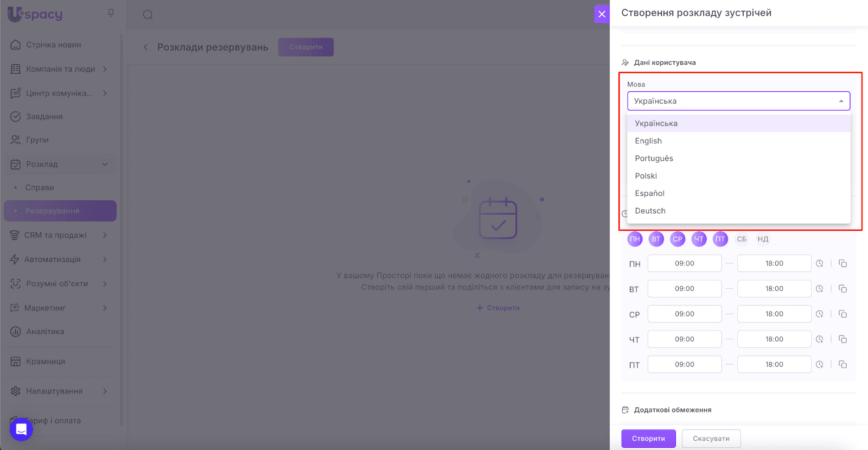Select Українська from the language list
This screenshot has height=450, width=868.
(x=738, y=123)
